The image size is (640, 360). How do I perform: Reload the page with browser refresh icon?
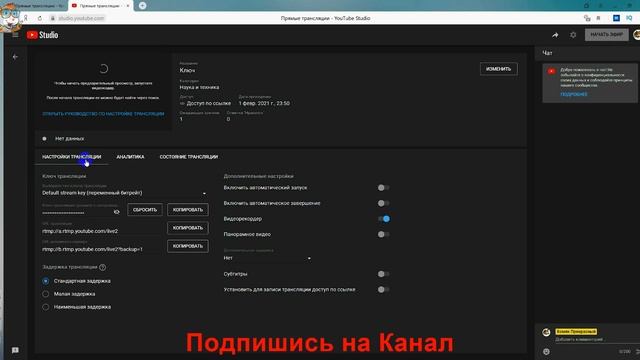pos(40,18)
